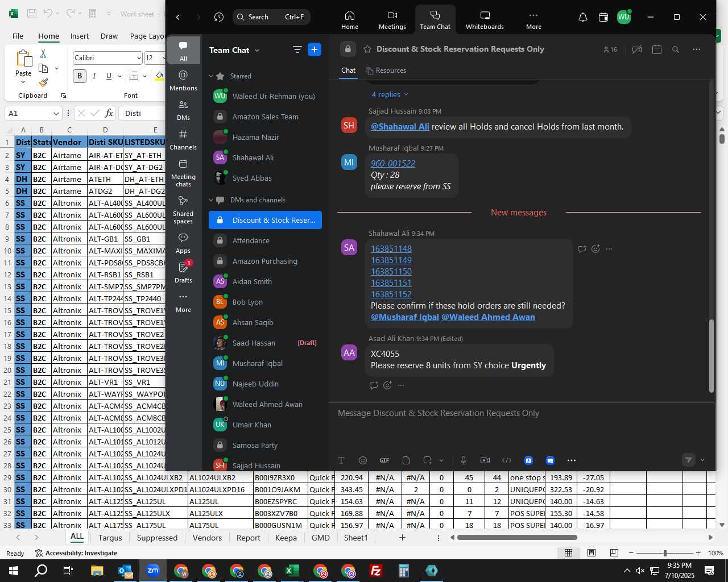Open send options dropdown arrow
Viewport: 728px width, 582px height.
click(x=702, y=460)
